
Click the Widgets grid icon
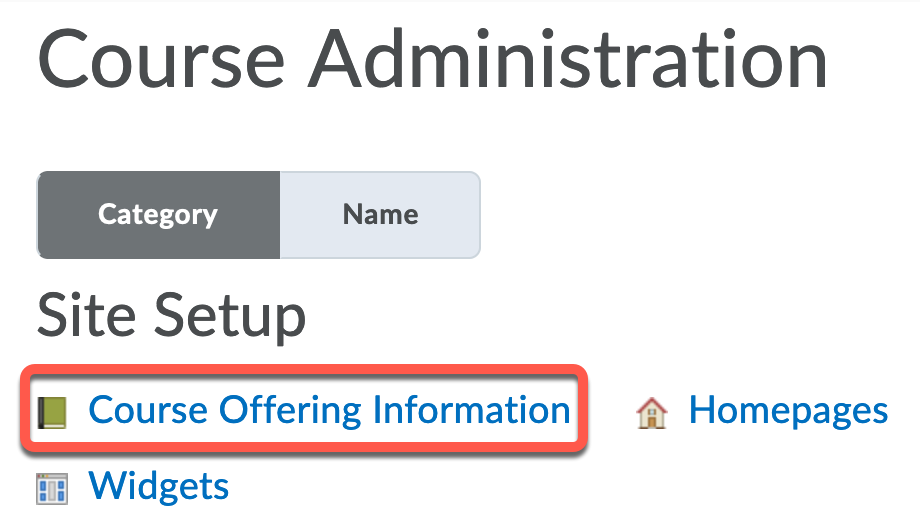pos(52,488)
